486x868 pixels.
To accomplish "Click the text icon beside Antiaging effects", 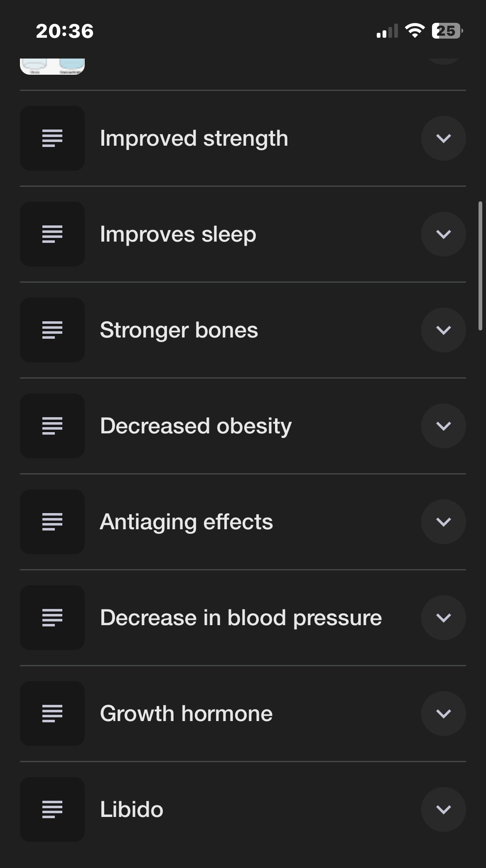I will 52,522.
